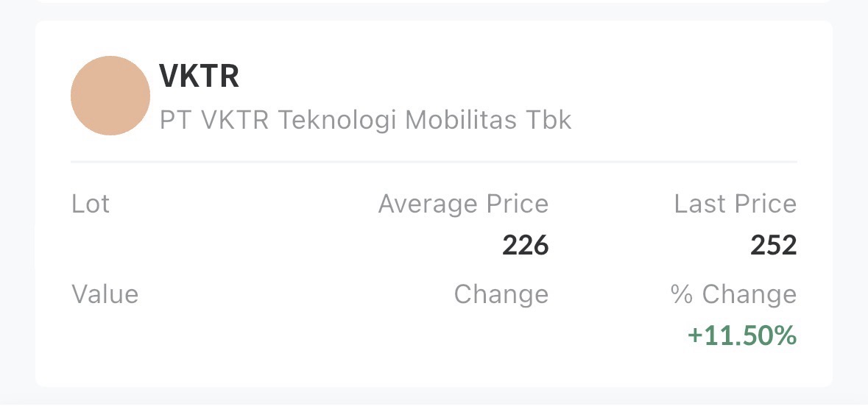Select the average price value 226

pyautogui.click(x=525, y=246)
